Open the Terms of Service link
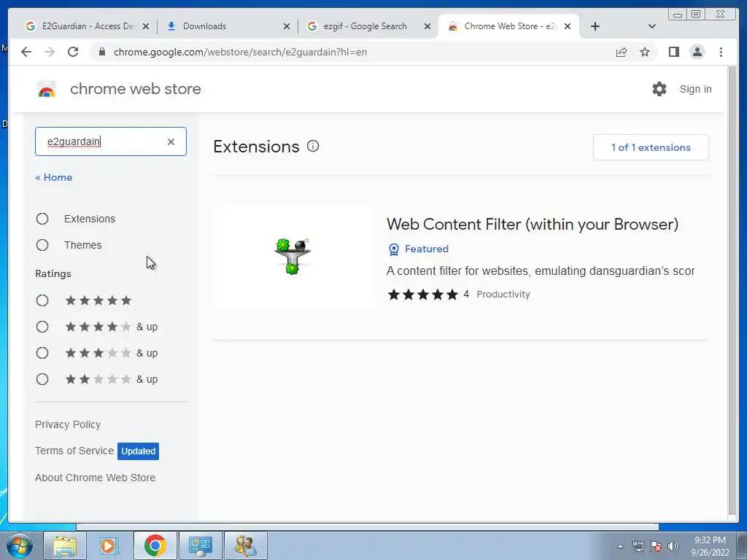 (74, 451)
